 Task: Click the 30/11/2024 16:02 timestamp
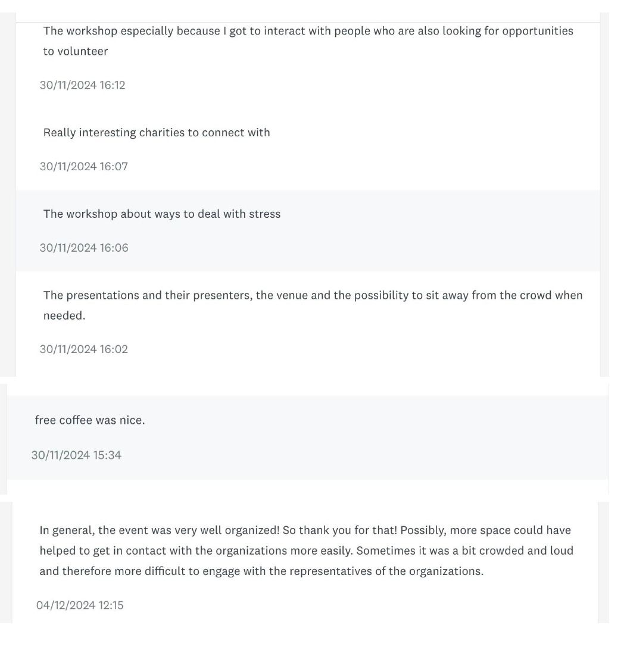coord(83,349)
